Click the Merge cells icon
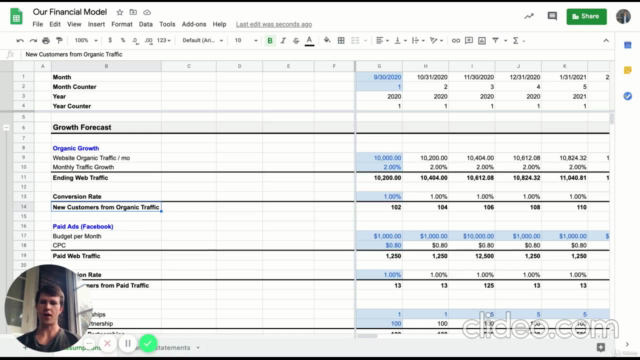This screenshot has height=360, width=640. point(355,40)
